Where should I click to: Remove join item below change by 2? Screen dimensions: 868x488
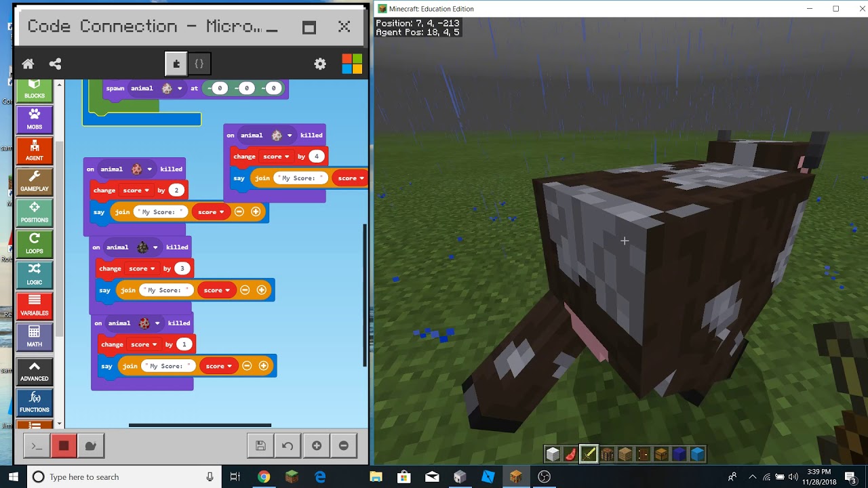coord(239,211)
